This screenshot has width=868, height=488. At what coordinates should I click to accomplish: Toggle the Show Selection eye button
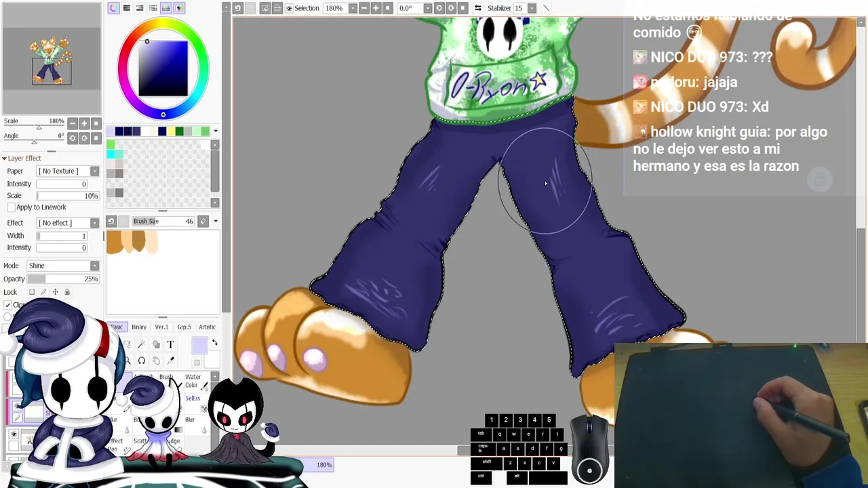(x=290, y=8)
